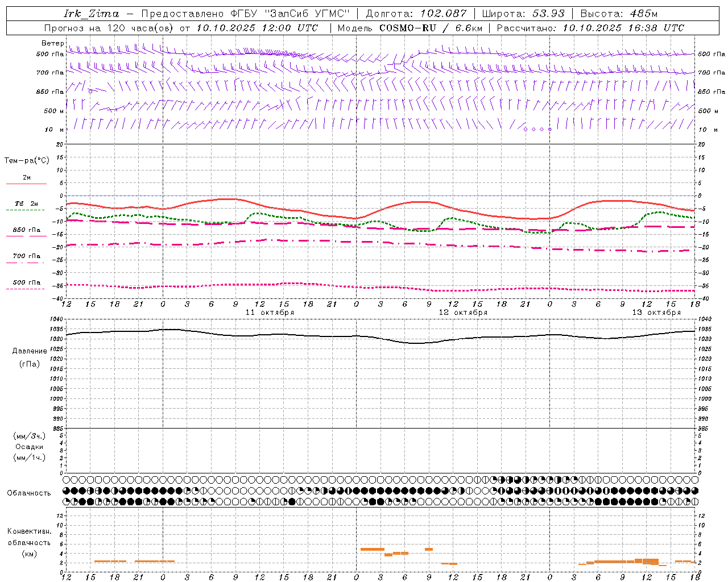Click the (мм/3ч.) precipitation unit label
Viewport: 728px width, 582px height.
(30, 436)
